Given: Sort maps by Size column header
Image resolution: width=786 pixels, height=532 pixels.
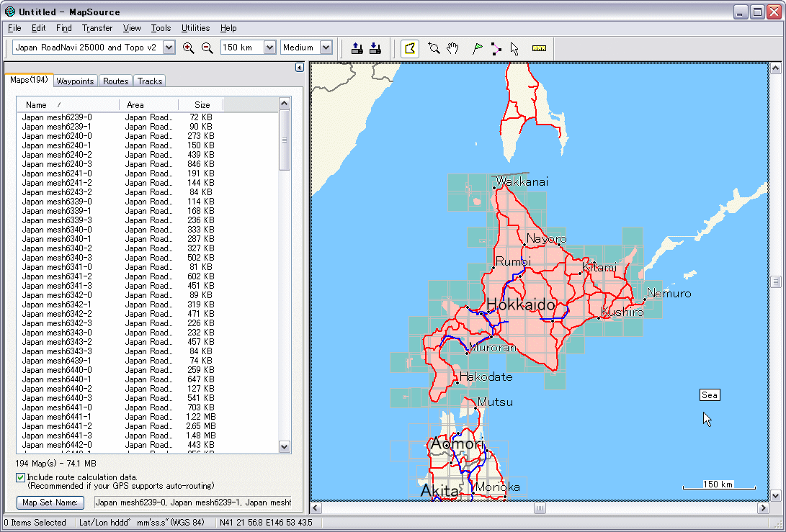Looking at the screenshot, I should click(x=201, y=104).
